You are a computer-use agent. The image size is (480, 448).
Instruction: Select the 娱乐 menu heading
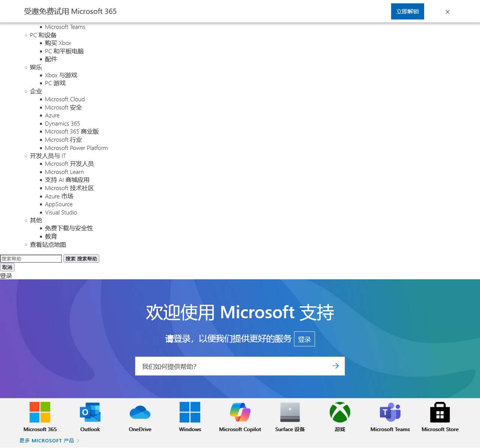[x=36, y=67]
